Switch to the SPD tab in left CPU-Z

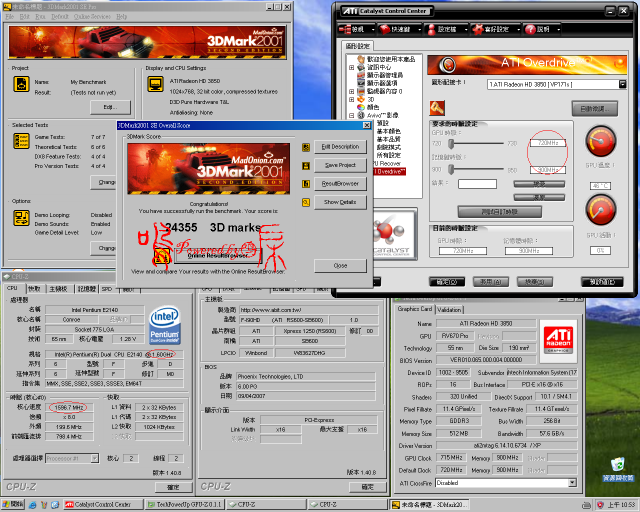pyautogui.click(x=107, y=289)
